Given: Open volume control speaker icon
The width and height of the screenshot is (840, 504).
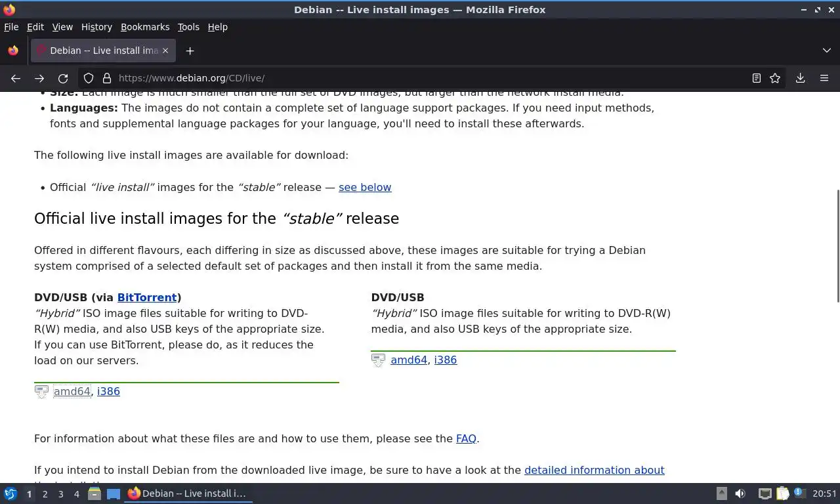Looking at the screenshot, I should pyautogui.click(x=740, y=493).
